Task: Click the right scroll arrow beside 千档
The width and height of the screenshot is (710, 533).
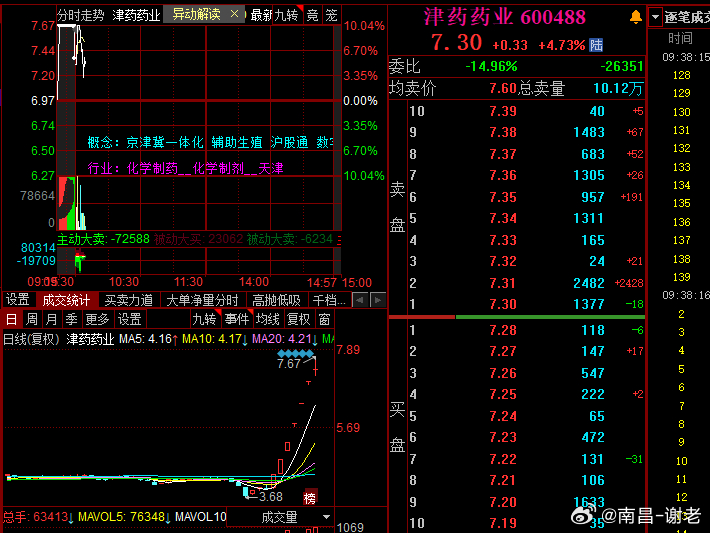Action: 378,300
